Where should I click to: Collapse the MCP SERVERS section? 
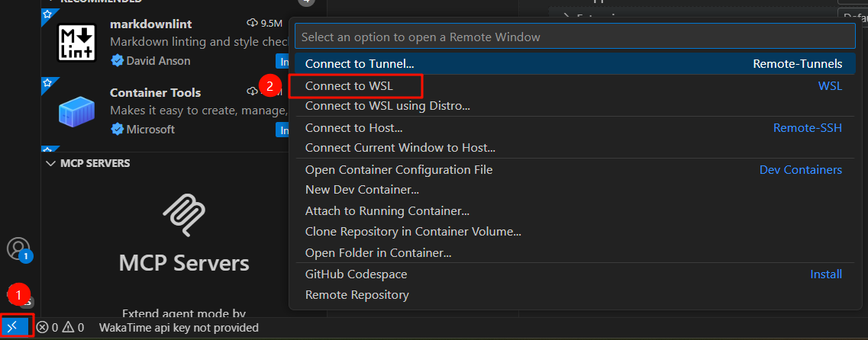[x=51, y=163]
